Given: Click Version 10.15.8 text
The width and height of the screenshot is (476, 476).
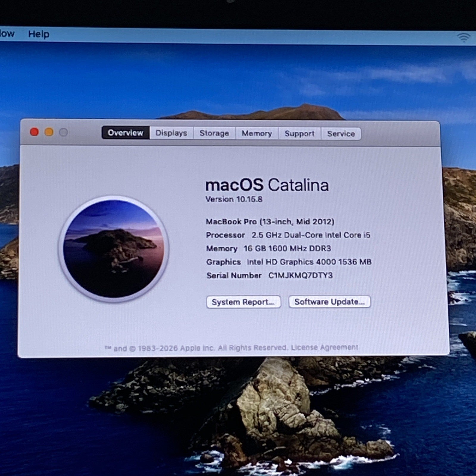Looking at the screenshot, I should pos(234,199).
